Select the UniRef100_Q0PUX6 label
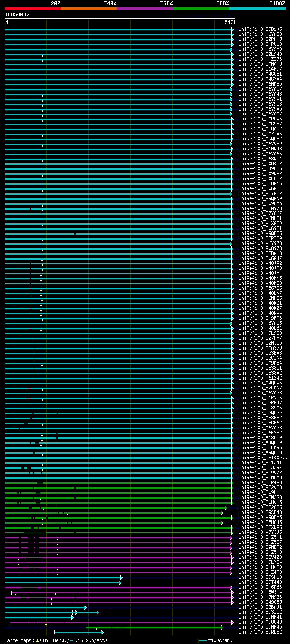This screenshot has height=644, width=290. [260, 119]
